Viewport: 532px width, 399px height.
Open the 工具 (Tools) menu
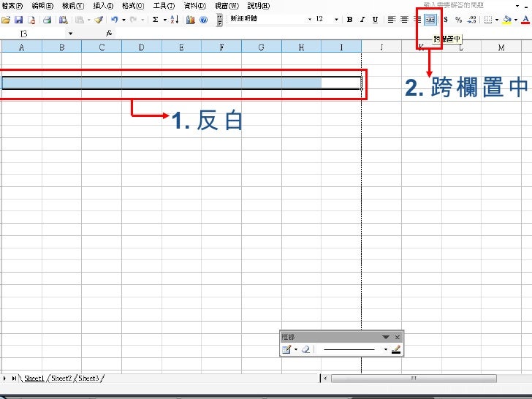(164, 6)
